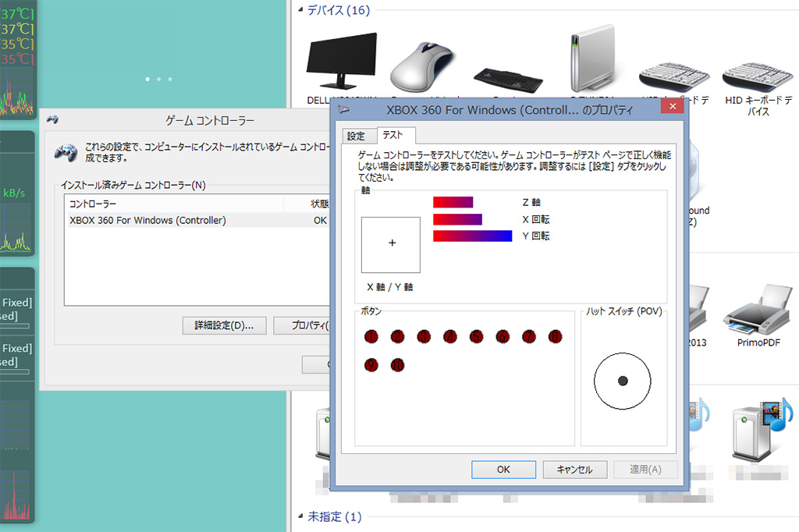Click the hat switch POV indicator circle
This screenshot has width=799, height=532.
pyautogui.click(x=622, y=381)
